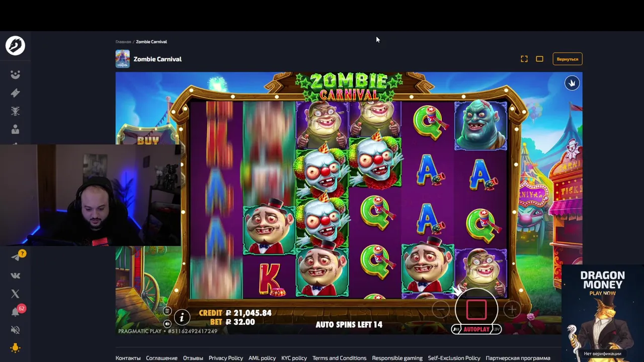Click the round crown icon on the game corner
Image resolution: width=644 pixels, height=362 pixels.
(572, 83)
